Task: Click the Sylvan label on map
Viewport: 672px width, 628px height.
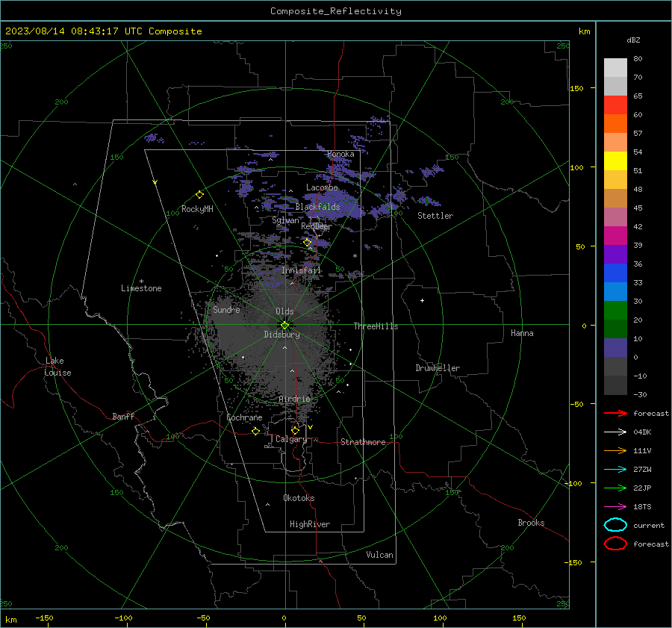Action: [285, 220]
